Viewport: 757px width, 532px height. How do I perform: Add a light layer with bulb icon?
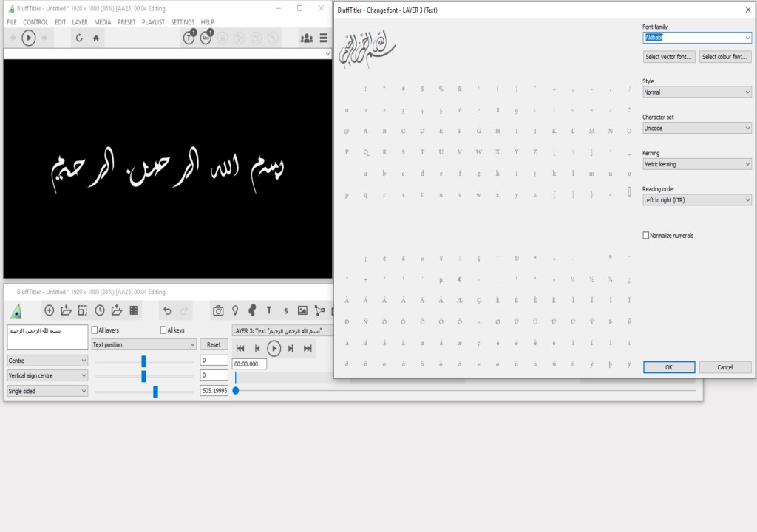(235, 310)
